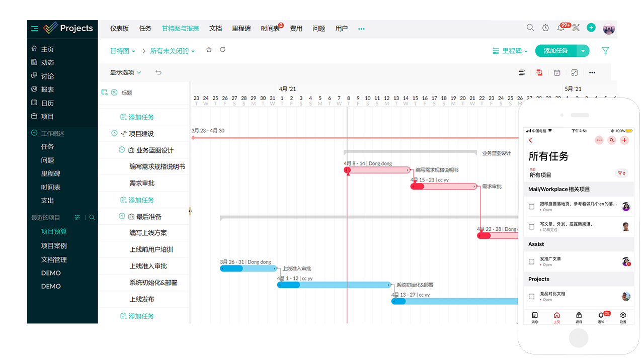Viewport: 644px width, 364px height.
Task: Check the task 写文章、外发、挖掘新渠道 on phone
Action: 531,227
